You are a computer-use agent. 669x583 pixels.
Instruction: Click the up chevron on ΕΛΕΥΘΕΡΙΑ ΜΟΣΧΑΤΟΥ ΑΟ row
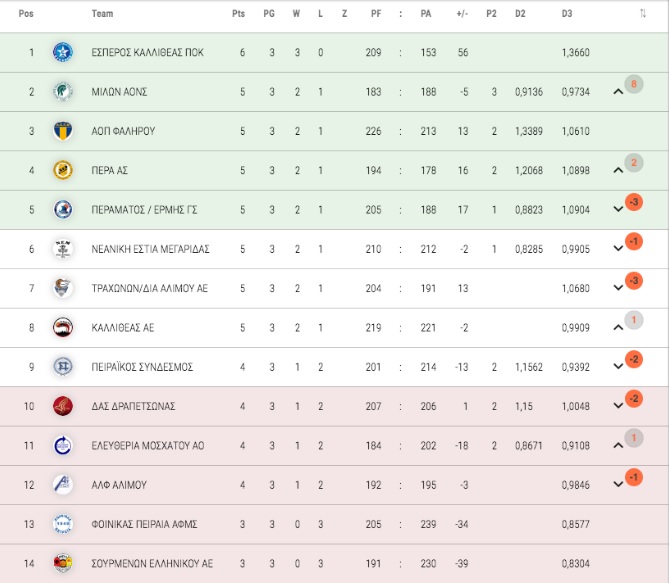pos(618,445)
